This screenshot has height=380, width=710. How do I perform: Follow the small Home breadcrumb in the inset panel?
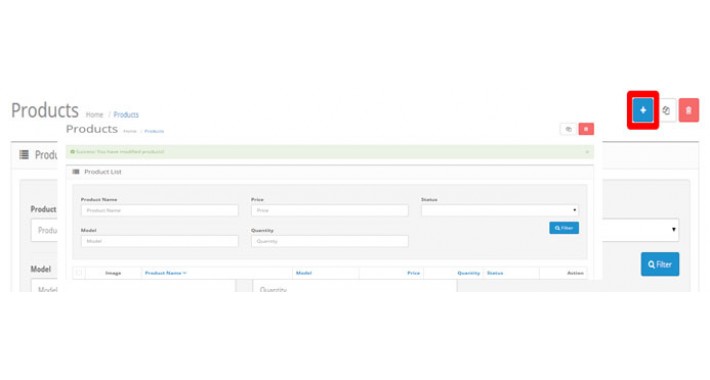(x=130, y=131)
